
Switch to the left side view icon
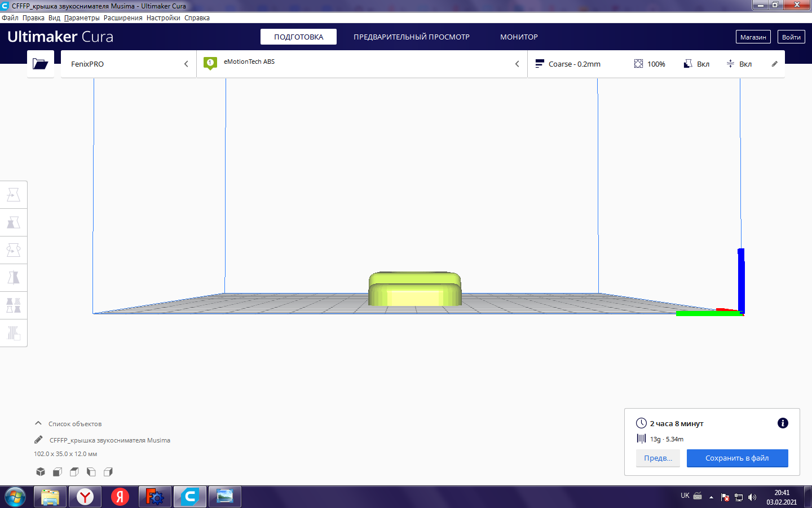pyautogui.click(x=91, y=472)
